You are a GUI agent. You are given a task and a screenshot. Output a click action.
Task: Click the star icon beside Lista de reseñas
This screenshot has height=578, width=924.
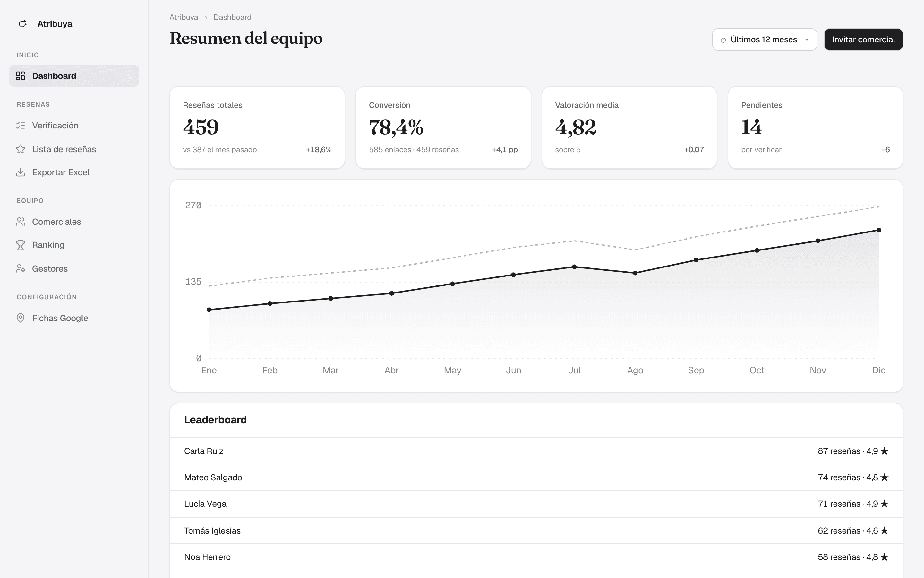click(x=21, y=149)
